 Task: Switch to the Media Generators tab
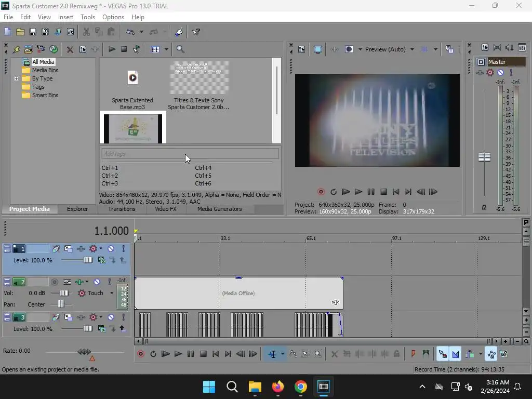220,209
